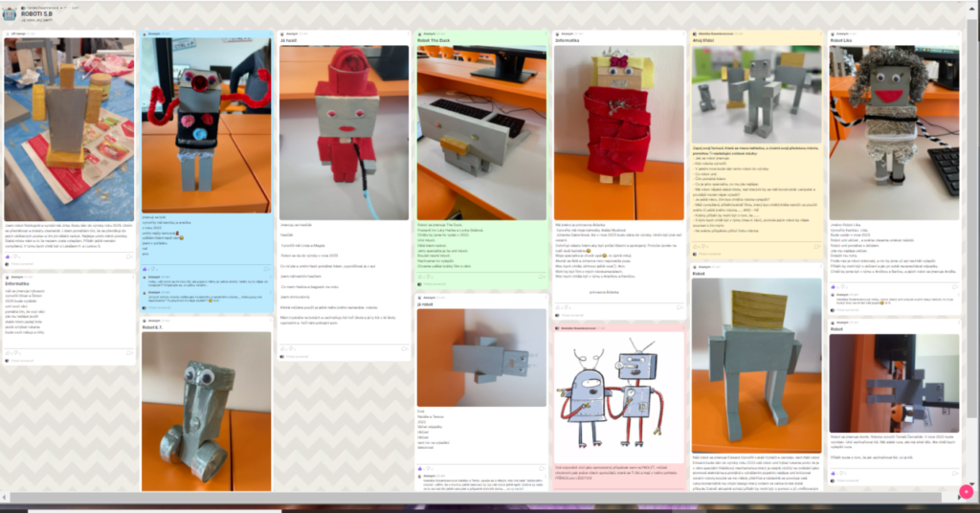This screenshot has width=980, height=513.
Task: Click the scroll-up arrow of vertical scrollbar
Action: tap(974, 7)
